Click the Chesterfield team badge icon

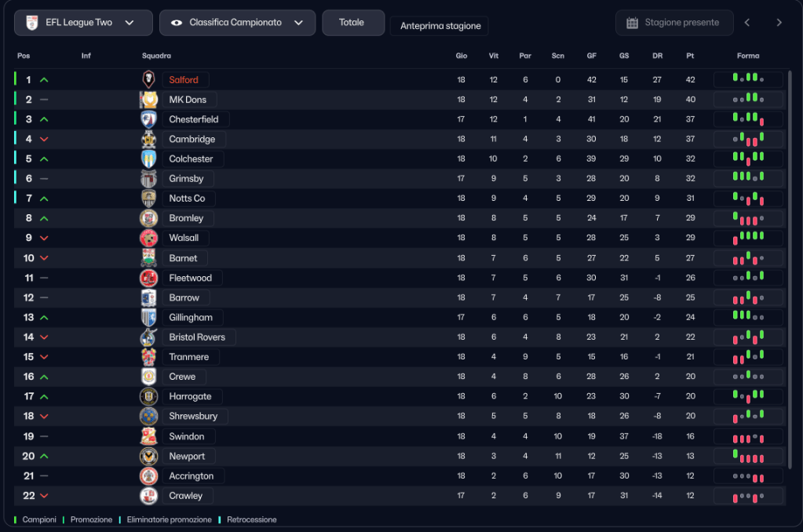coord(148,119)
